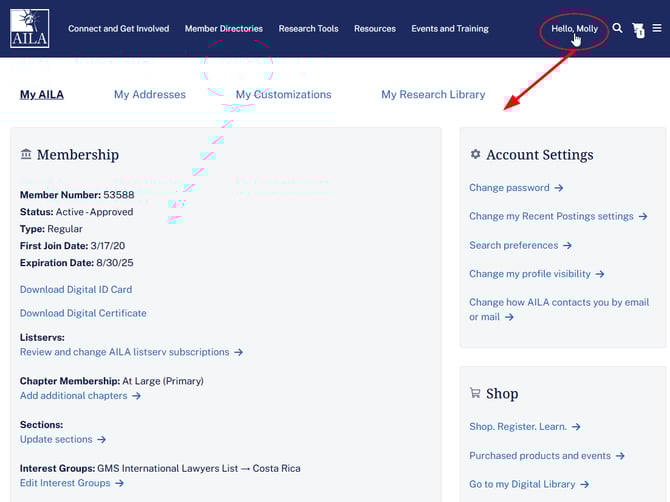Image resolution: width=670 pixels, height=502 pixels.
Task: Expand the Resources menu
Action: click(375, 29)
